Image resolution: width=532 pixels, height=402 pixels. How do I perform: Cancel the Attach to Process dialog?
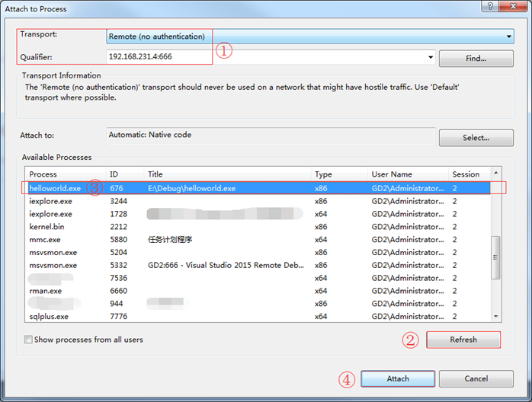pyautogui.click(x=476, y=378)
